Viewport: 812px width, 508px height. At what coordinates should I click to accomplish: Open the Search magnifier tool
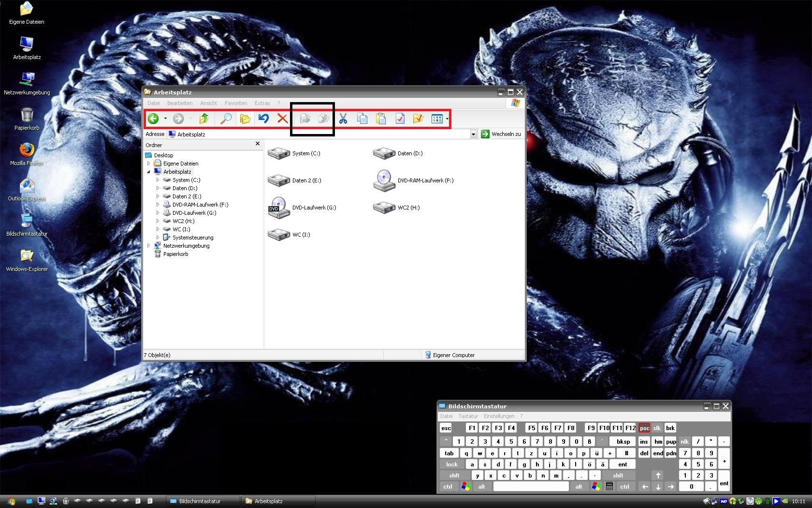[226, 119]
